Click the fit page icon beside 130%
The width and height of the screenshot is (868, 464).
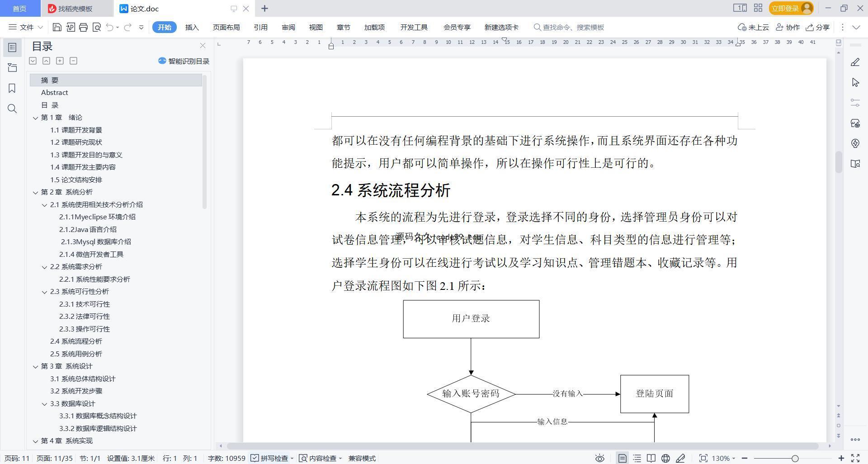click(x=703, y=458)
